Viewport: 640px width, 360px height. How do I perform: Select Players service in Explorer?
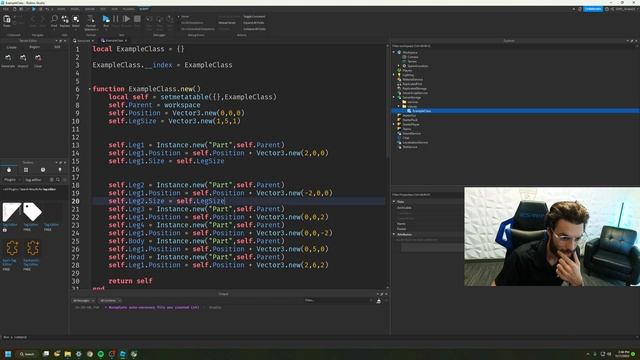click(x=407, y=70)
